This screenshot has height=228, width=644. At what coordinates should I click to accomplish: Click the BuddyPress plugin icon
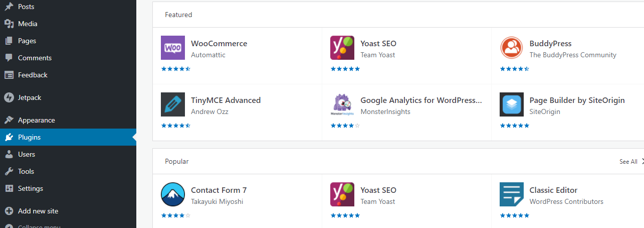pyautogui.click(x=512, y=48)
